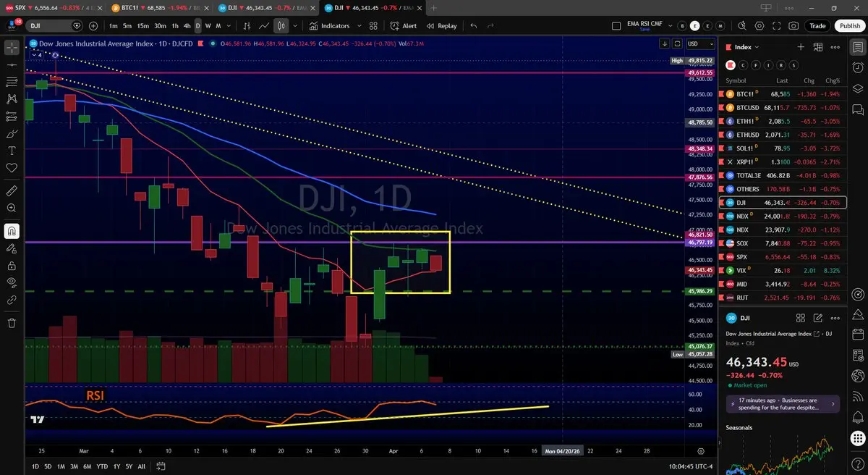Select the bars chart style icon
The image size is (868, 475).
pos(248,25)
